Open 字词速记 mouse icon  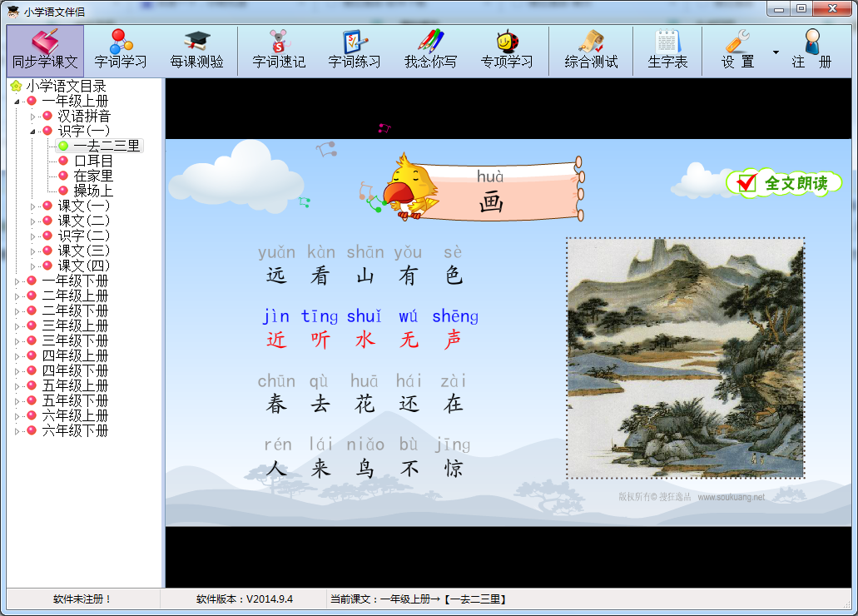coord(279,50)
